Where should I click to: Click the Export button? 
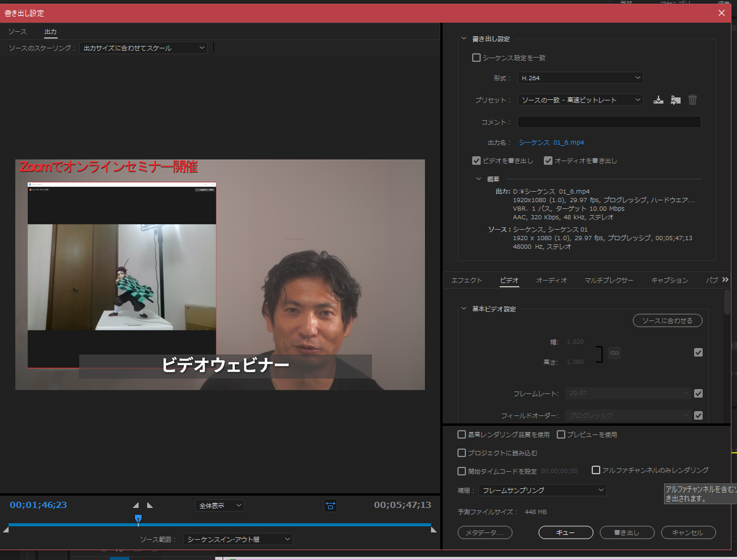coord(627,532)
